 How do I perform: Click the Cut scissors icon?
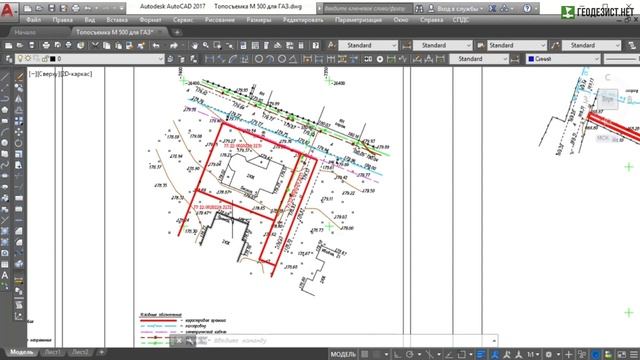coord(95,45)
